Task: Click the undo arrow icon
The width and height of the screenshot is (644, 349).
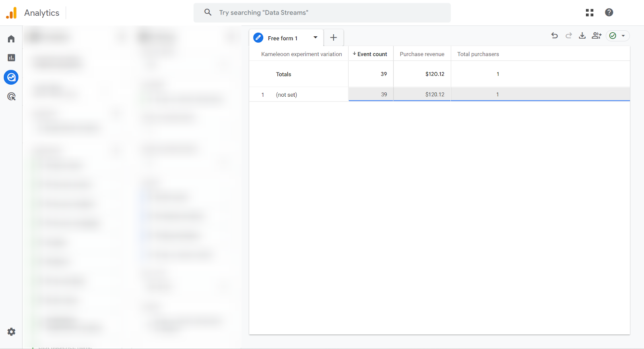Action: point(554,35)
